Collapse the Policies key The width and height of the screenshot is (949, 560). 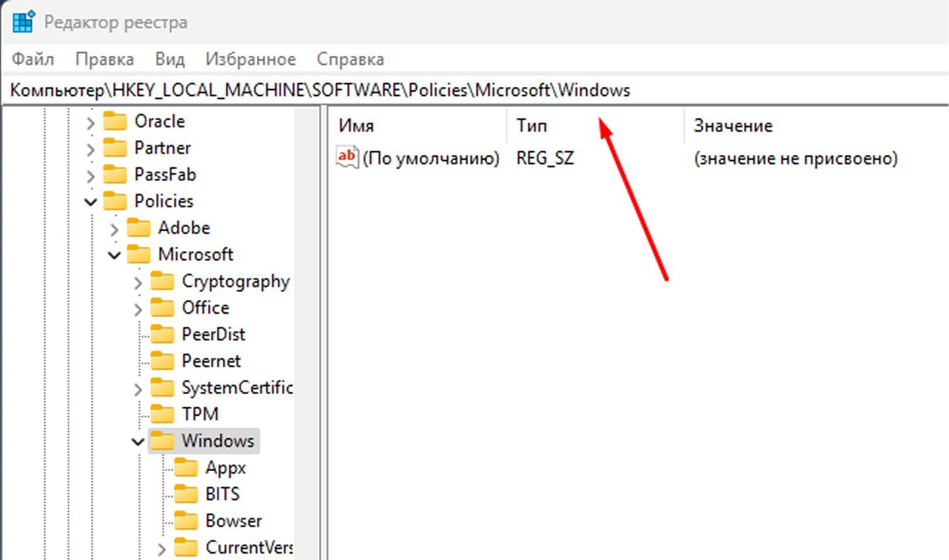pos(90,202)
